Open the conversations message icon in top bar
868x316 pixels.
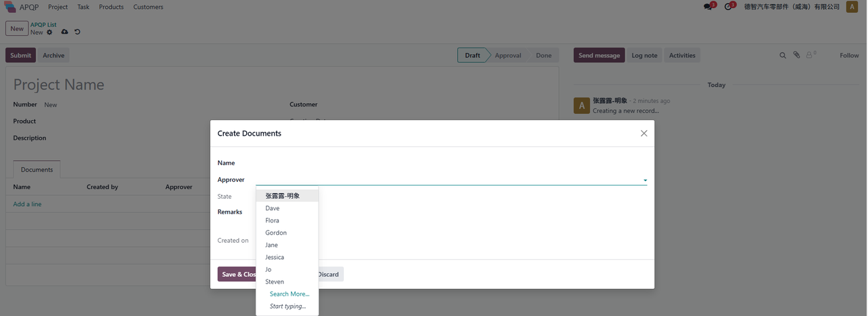tap(709, 7)
